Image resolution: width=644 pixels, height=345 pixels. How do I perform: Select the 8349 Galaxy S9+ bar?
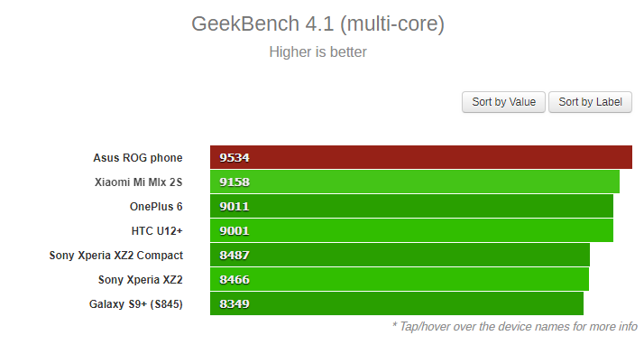click(397, 303)
